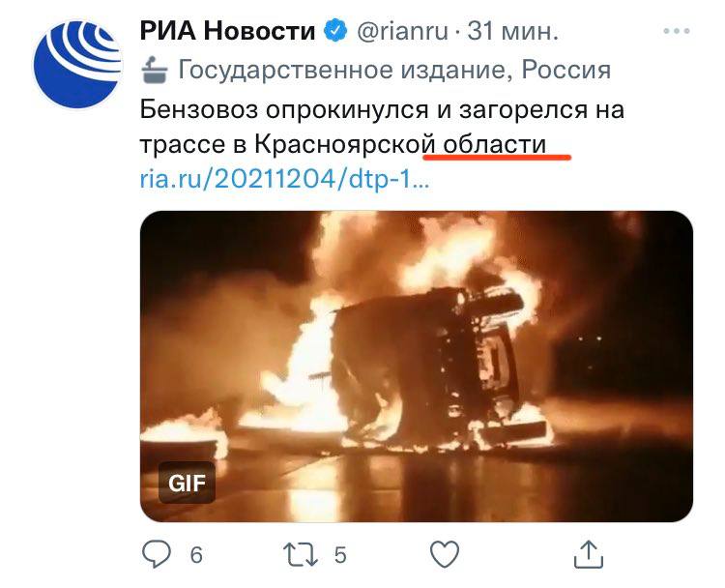Click the "31 мин." timestamp

click(x=512, y=32)
